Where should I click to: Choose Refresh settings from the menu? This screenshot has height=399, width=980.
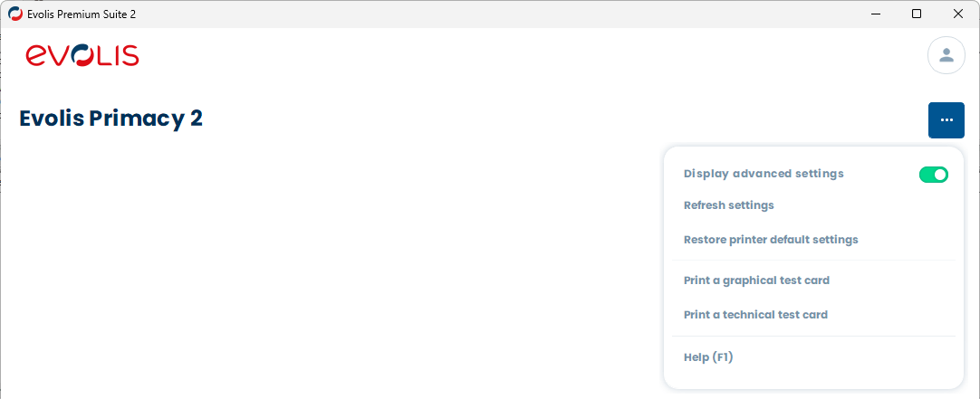click(x=729, y=205)
